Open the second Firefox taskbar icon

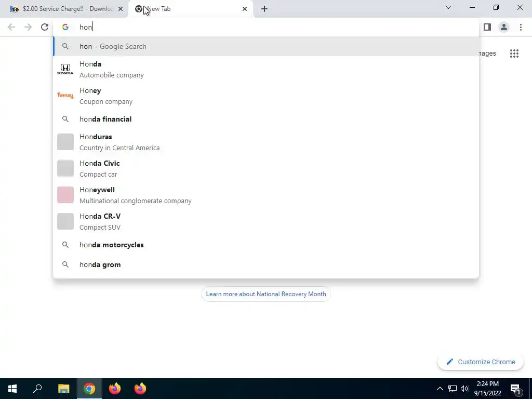pyautogui.click(x=140, y=389)
